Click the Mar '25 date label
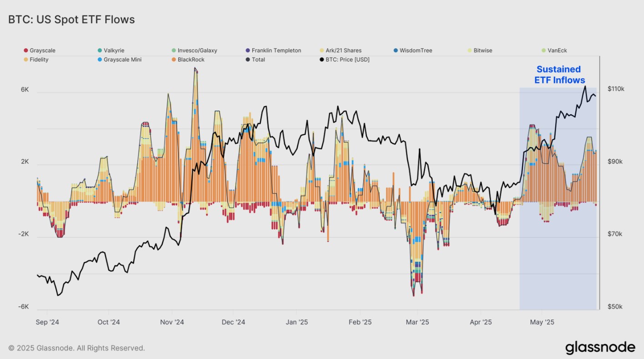The image size is (644, 359). (417, 322)
